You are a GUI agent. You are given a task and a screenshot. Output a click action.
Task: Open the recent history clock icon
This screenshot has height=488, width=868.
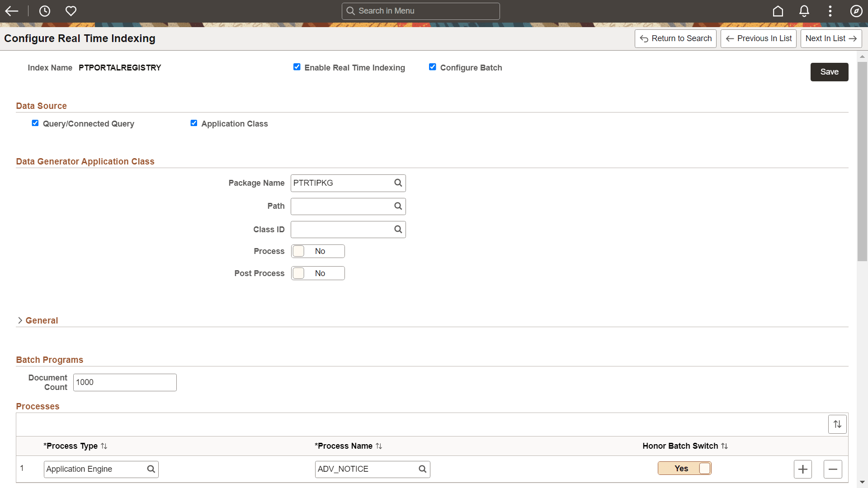tap(44, 11)
